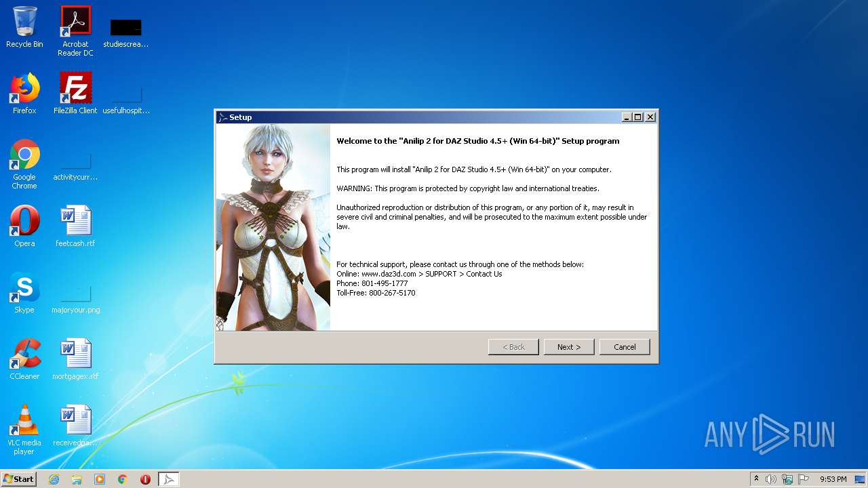
Task: Select the Opera desktop shortcut
Action: [x=24, y=226]
